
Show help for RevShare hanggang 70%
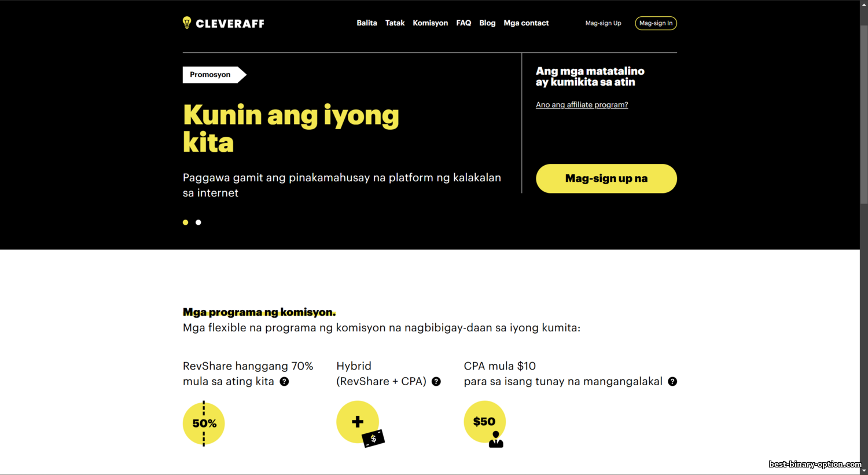tap(284, 381)
